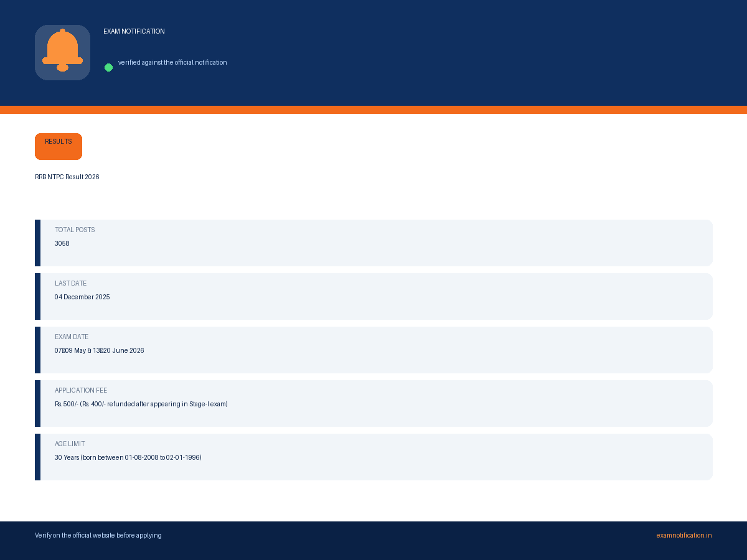747x560 pixels.
Task: Select 'verified against the official notification' text
Action: 172,62
